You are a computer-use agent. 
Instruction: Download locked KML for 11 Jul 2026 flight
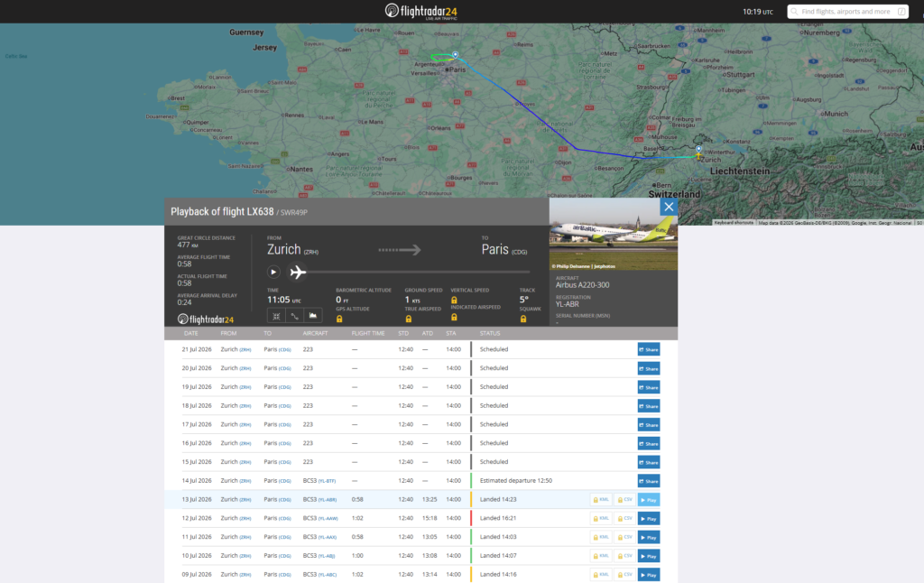point(600,537)
